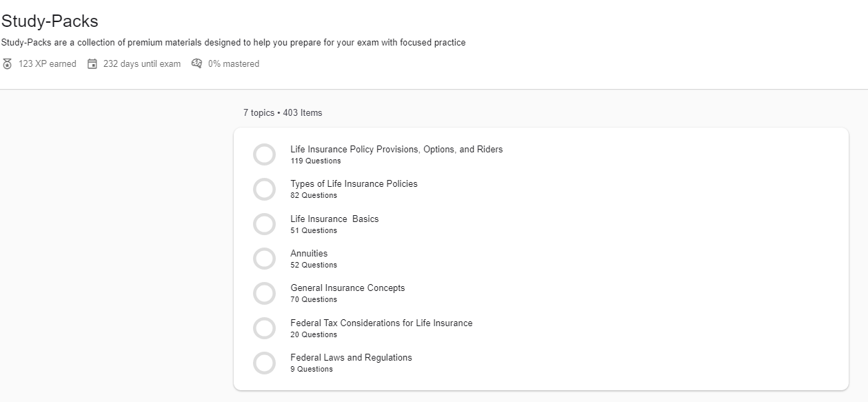This screenshot has width=868, height=402.
Task: Open Federal Tax Considerations for Life Insurance
Action: [381, 323]
